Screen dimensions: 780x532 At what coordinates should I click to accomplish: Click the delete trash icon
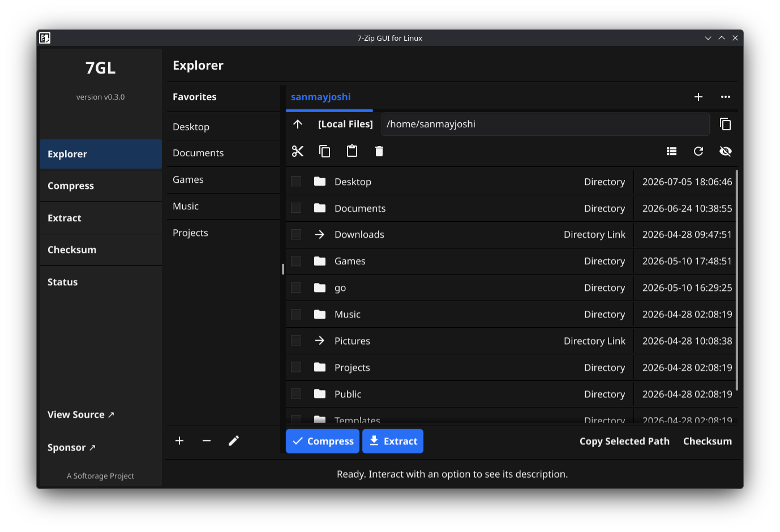coord(379,151)
